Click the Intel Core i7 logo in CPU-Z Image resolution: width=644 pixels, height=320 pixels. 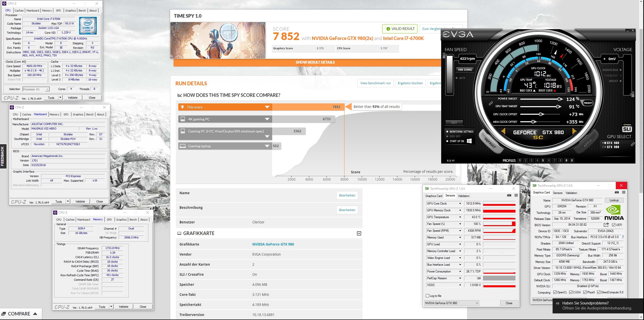click(x=88, y=26)
